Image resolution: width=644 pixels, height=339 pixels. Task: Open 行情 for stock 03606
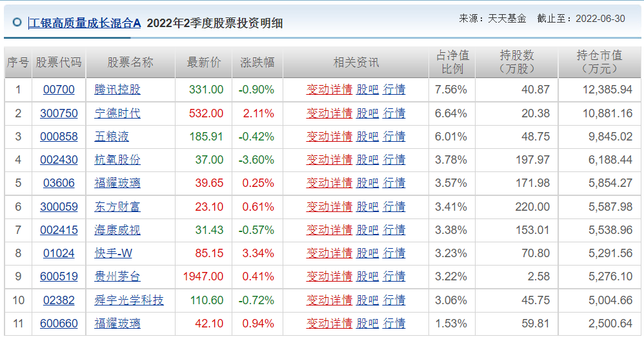coord(394,183)
